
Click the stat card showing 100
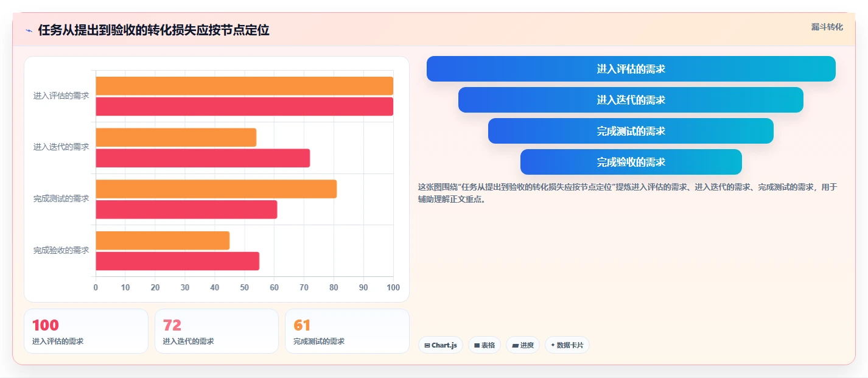[86, 331]
